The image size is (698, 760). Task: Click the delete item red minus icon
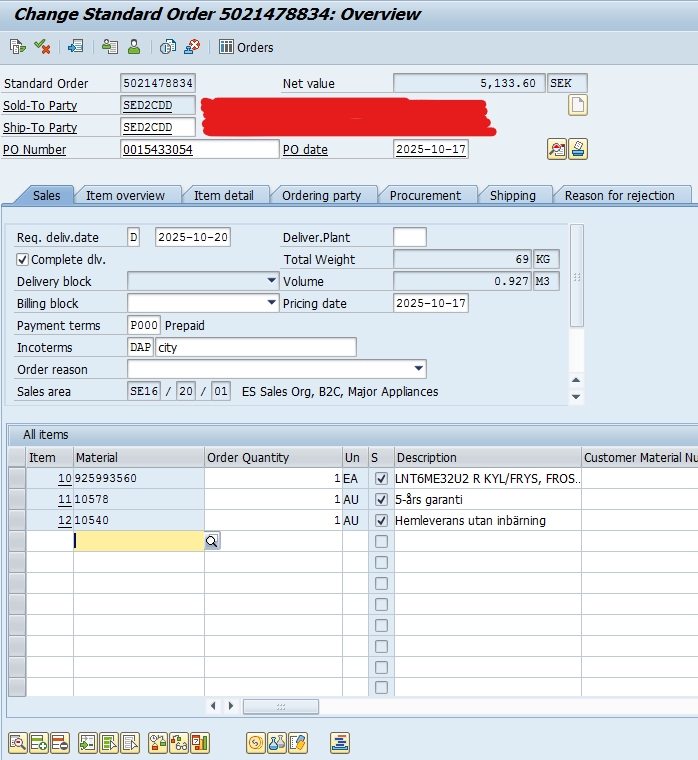point(60,743)
